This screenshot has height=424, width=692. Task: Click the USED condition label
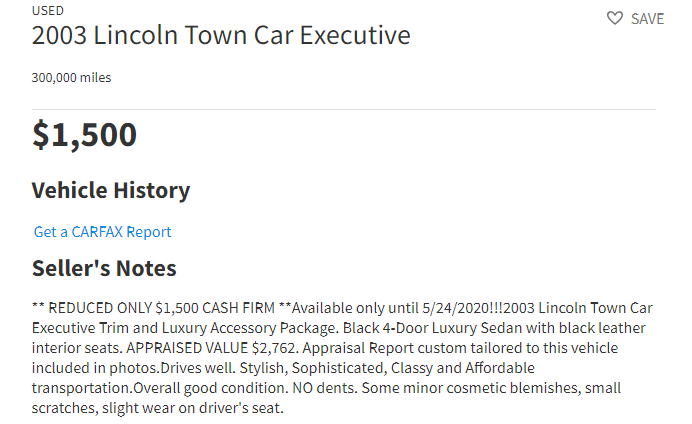coord(48,11)
